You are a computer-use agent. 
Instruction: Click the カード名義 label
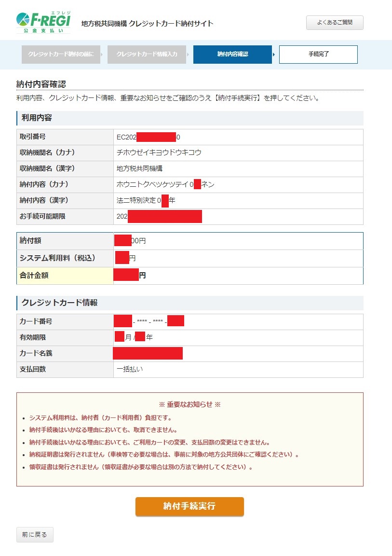click(x=36, y=353)
